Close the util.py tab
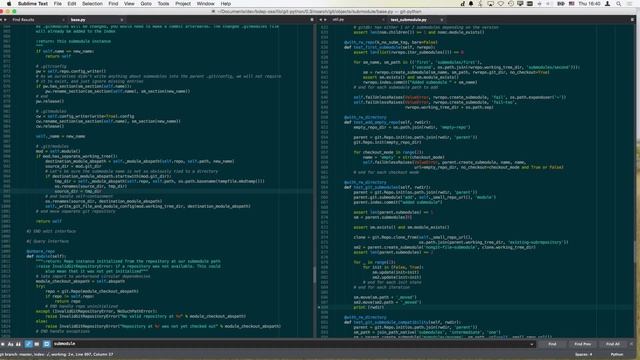This screenshot has height=360, width=640. 383,20
